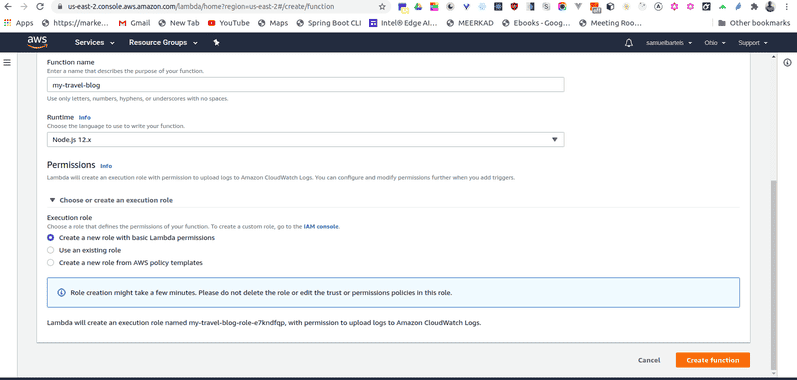Open the Chrome three-dot menu
Screen dimensions: 797x380
787,7
